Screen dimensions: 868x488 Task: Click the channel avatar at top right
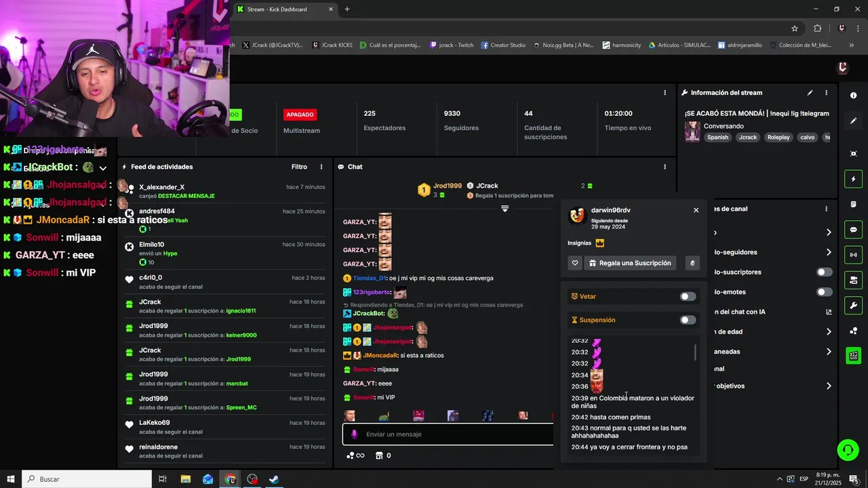843,67
